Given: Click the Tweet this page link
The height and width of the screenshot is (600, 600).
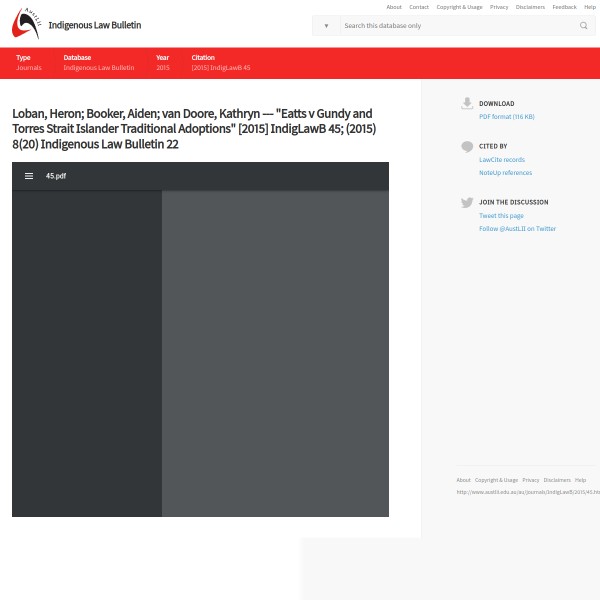Looking at the screenshot, I should point(501,216).
